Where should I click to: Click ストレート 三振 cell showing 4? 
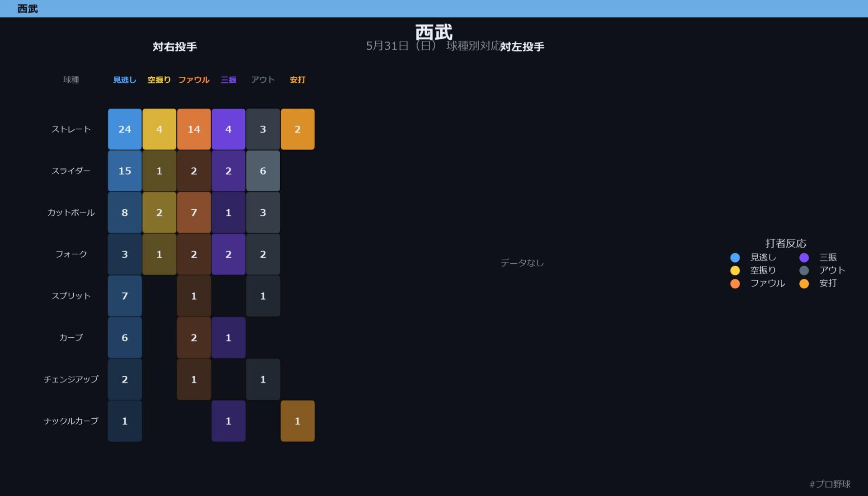228,129
